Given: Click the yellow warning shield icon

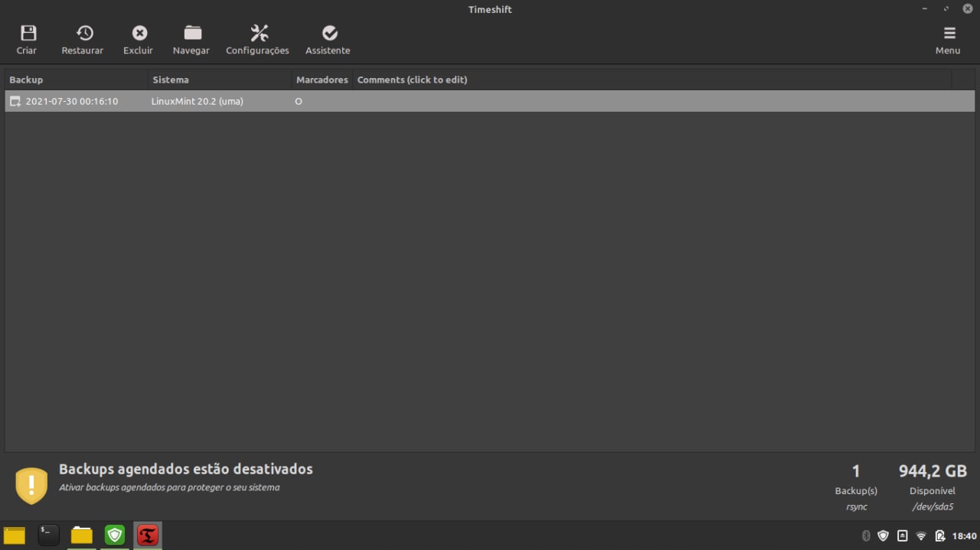Looking at the screenshot, I should [x=31, y=486].
